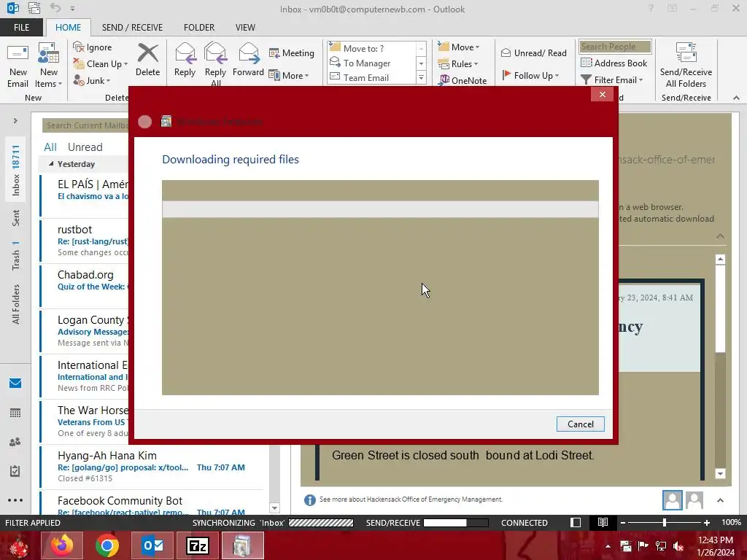747x560 pixels.
Task: Click the Delete X icon
Action: pyautogui.click(x=147, y=53)
